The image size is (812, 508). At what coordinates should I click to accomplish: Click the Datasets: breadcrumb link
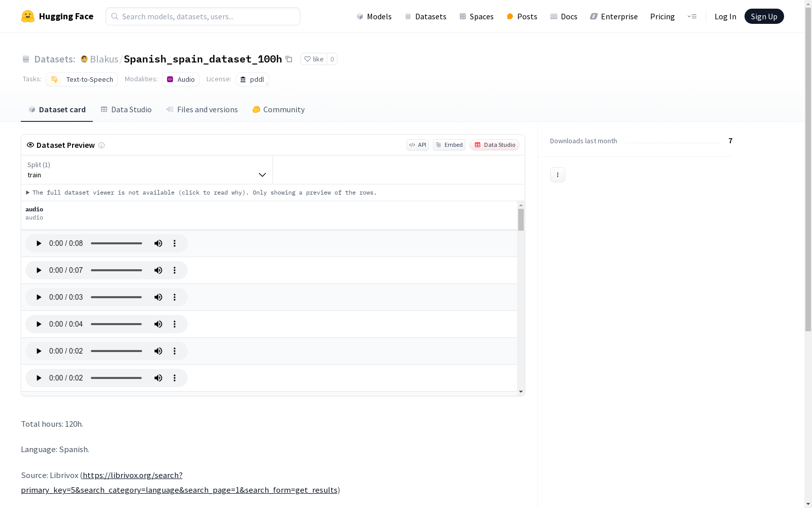(x=55, y=59)
